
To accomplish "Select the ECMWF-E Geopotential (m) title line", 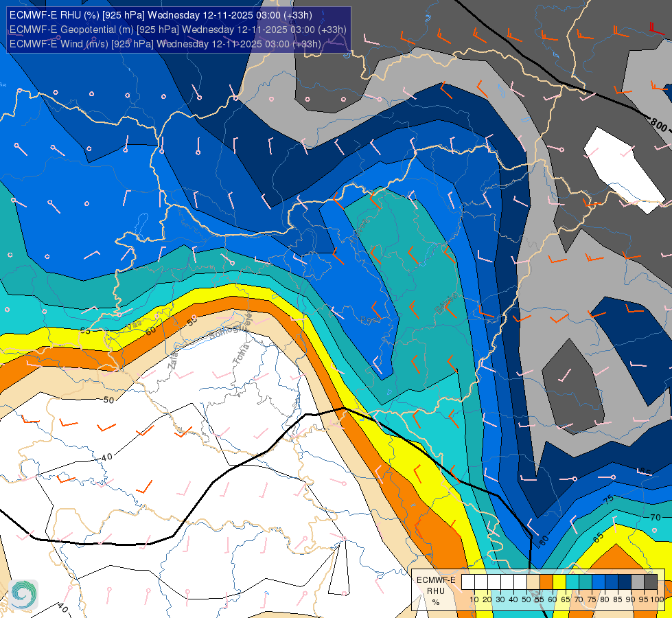I will pyautogui.click(x=178, y=30).
